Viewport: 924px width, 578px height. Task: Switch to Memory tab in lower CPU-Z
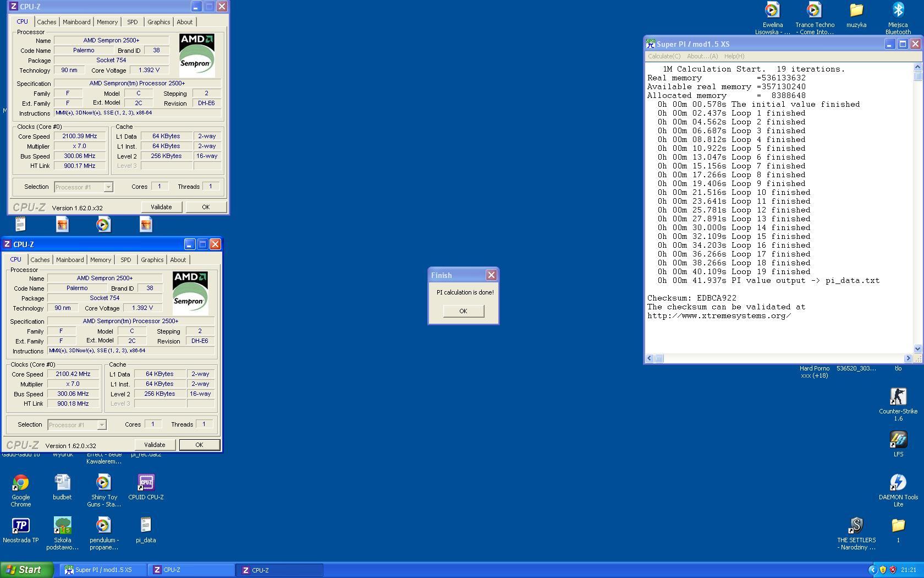coord(101,260)
